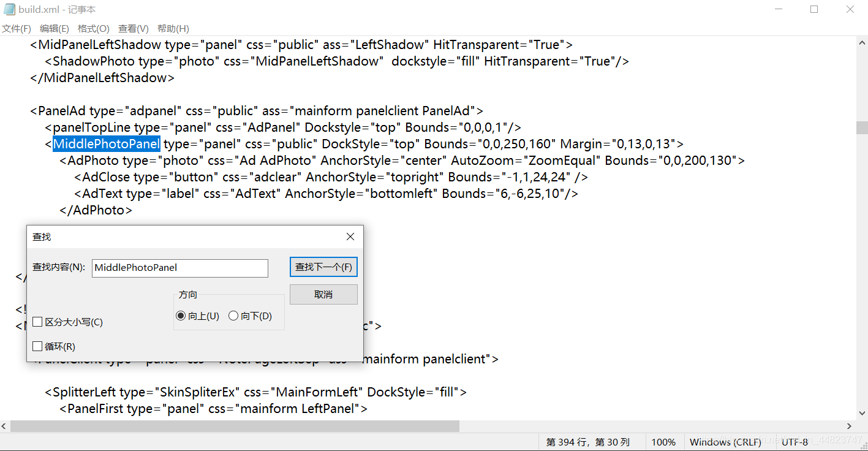Image resolution: width=868 pixels, height=451 pixels.
Task: Click the horizontal scrollbar right arrow
Action: coord(850,426)
